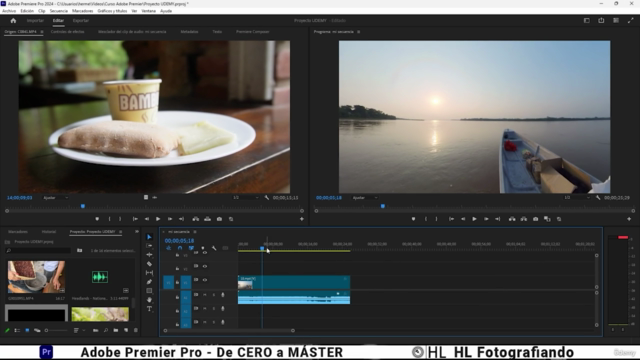Mute audio track A1
This screenshot has height=360, width=640.
pyautogui.click(x=205, y=295)
